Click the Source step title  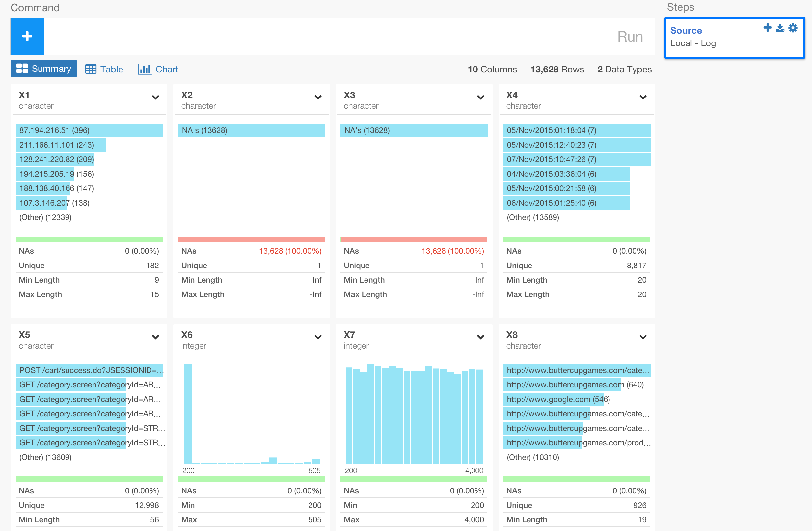(686, 30)
